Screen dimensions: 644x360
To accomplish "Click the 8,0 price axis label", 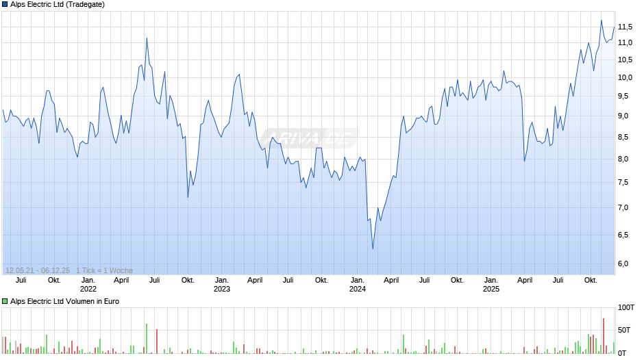I will tap(623, 159).
